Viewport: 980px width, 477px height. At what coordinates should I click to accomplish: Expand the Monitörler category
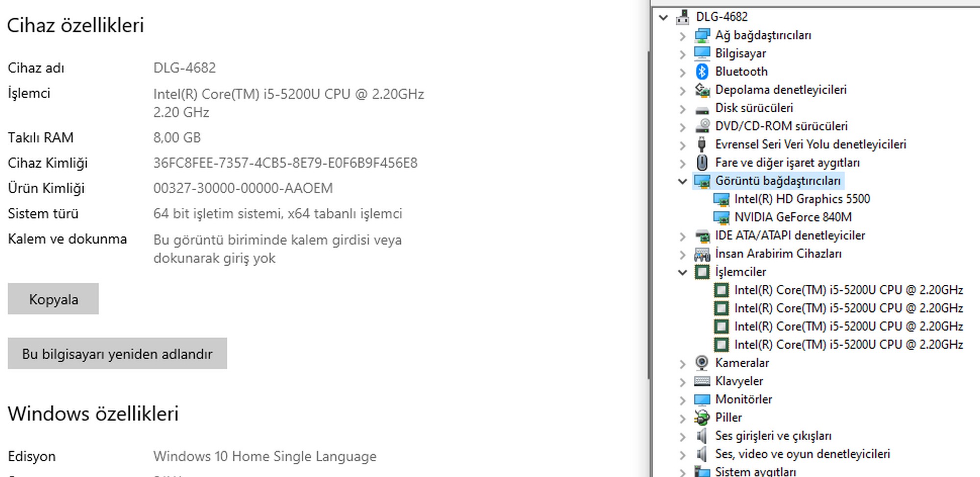682,400
